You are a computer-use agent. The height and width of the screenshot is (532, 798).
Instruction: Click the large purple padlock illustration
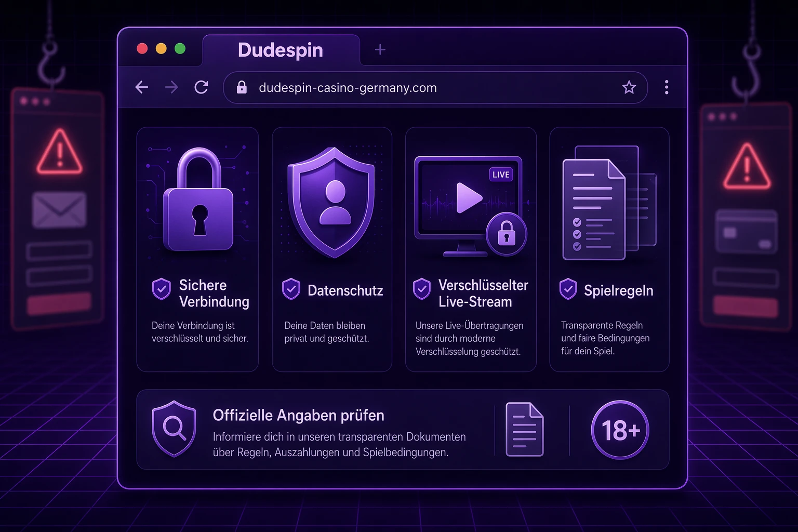point(198,200)
